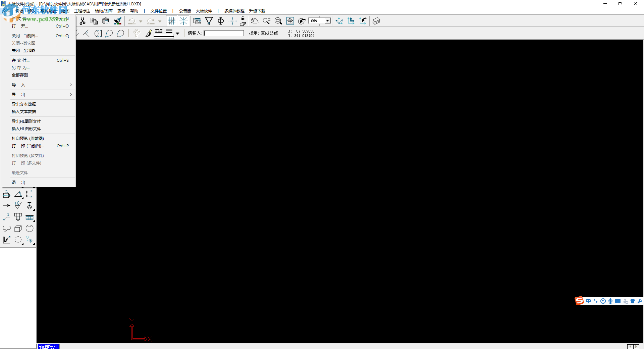Click the 多媒体教程 menu item
This screenshot has width=644, height=349.
click(234, 11)
